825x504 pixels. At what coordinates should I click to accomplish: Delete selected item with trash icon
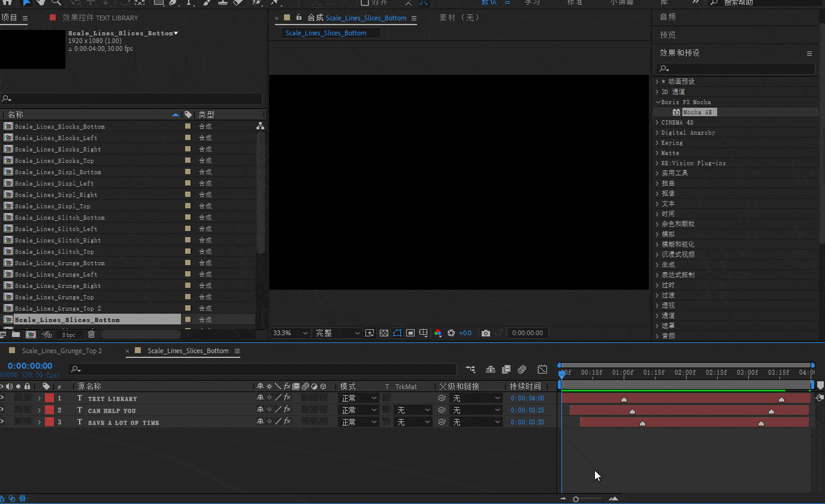pos(92,335)
